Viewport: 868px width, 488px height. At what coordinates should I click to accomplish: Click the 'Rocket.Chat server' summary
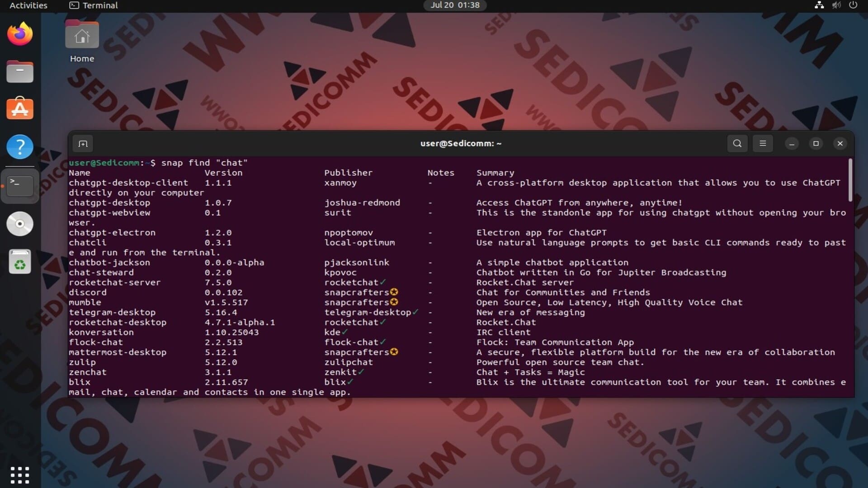(525, 282)
